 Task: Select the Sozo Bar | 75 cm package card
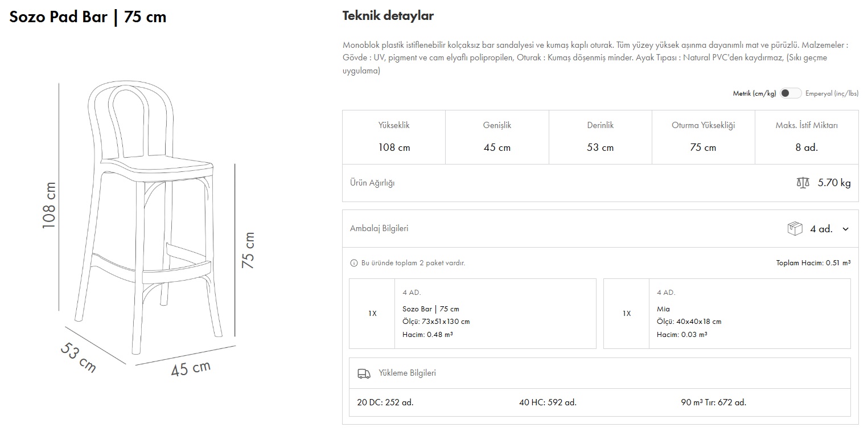click(472, 314)
